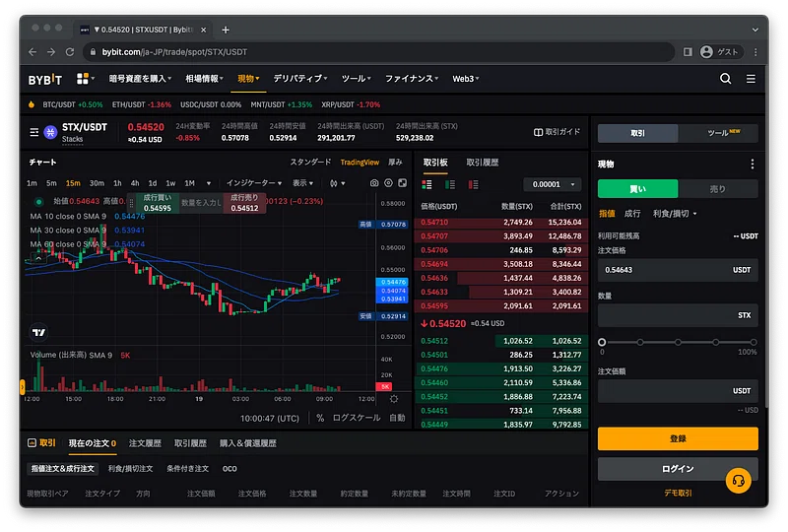Go back in browser
The height and width of the screenshot is (532, 788).
[x=33, y=52]
